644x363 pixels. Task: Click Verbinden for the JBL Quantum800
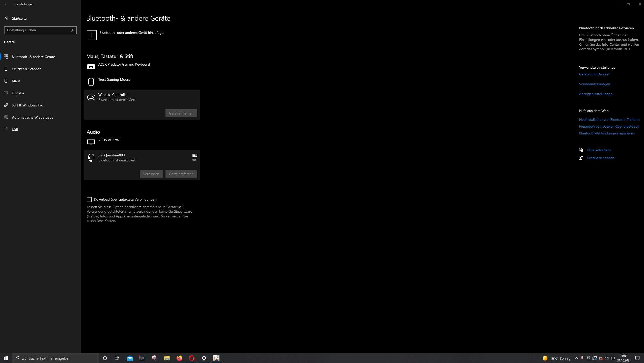click(151, 174)
